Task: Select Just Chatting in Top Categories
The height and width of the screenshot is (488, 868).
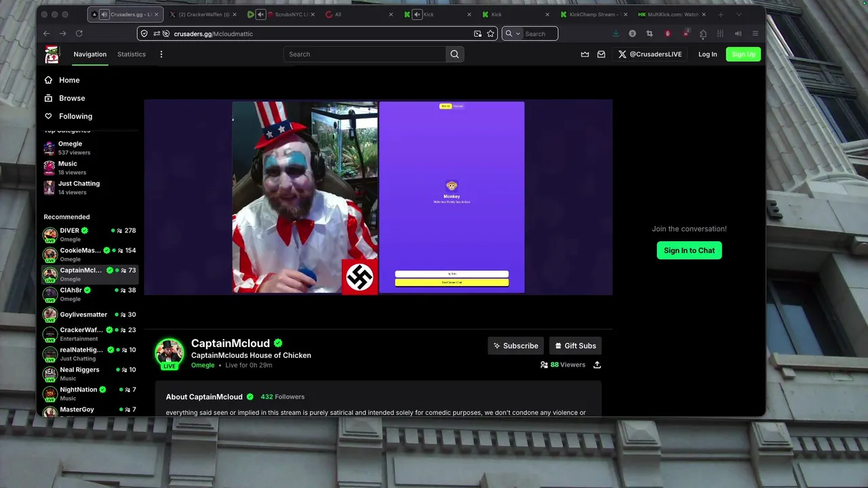Action: 90,187
